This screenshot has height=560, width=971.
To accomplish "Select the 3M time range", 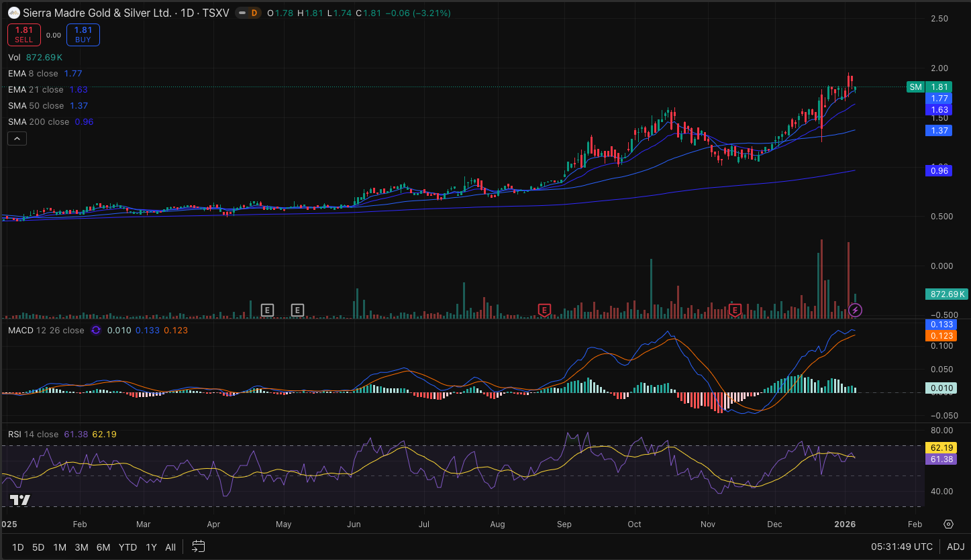I will click(x=81, y=547).
